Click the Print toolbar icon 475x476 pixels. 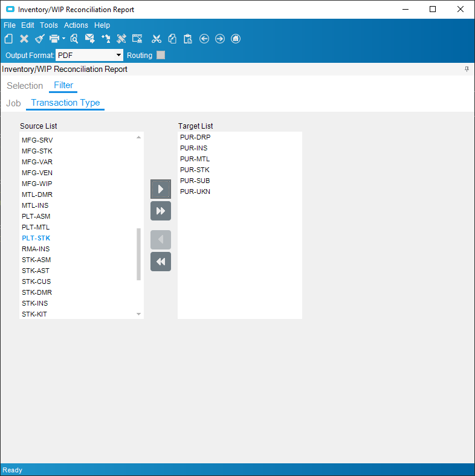(x=54, y=39)
